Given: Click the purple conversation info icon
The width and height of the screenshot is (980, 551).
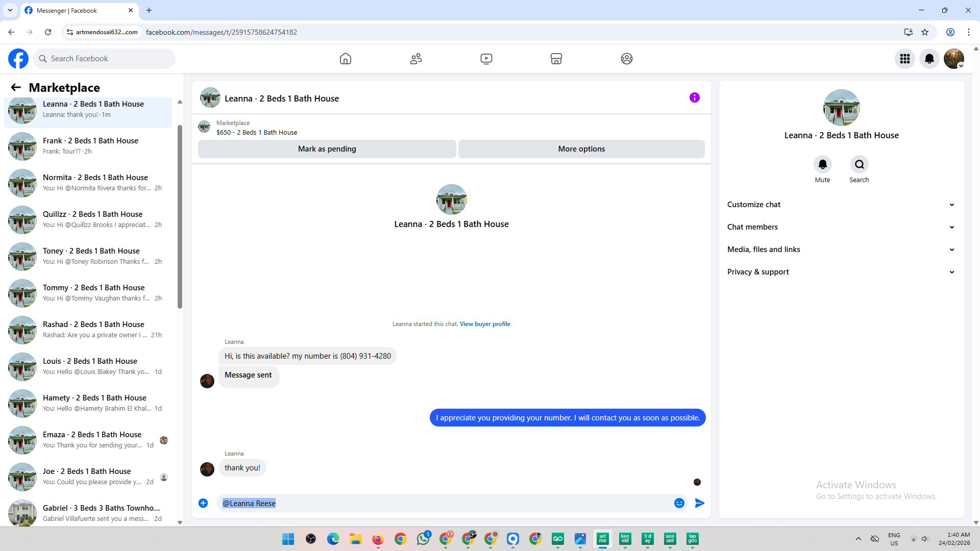Looking at the screenshot, I should (694, 97).
